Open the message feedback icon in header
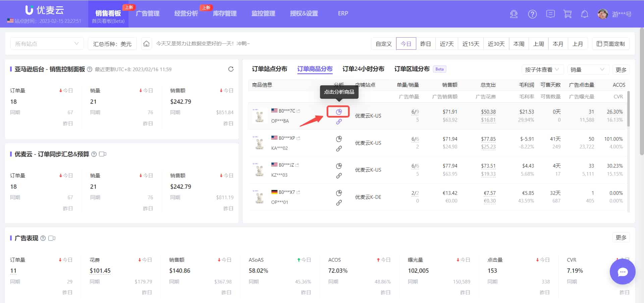 pyautogui.click(x=550, y=14)
